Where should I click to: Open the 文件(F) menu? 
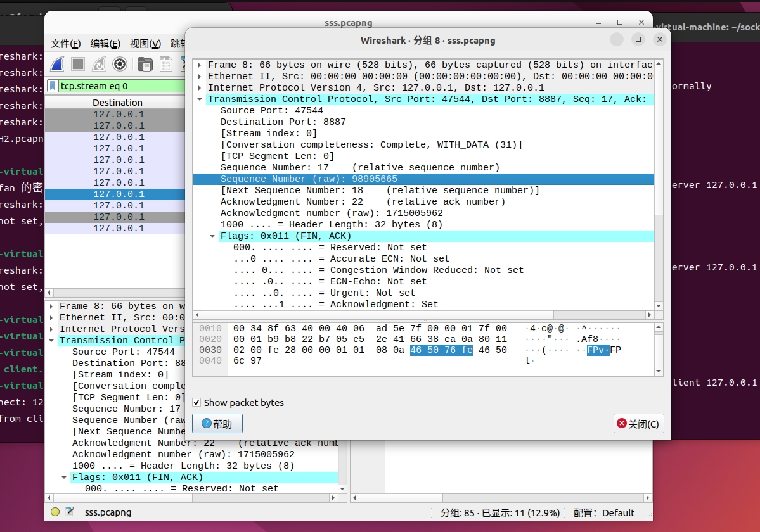65,44
